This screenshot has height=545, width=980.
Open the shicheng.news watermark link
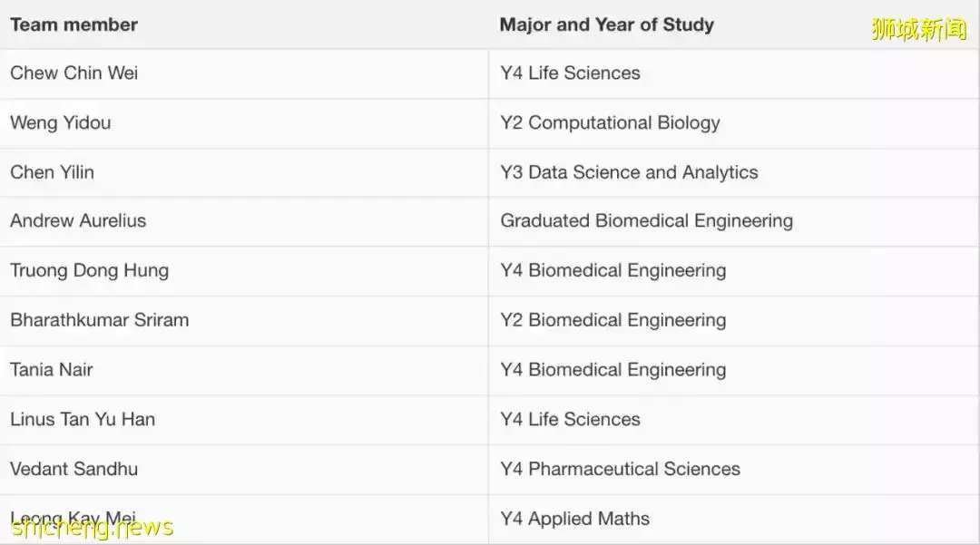tap(92, 528)
